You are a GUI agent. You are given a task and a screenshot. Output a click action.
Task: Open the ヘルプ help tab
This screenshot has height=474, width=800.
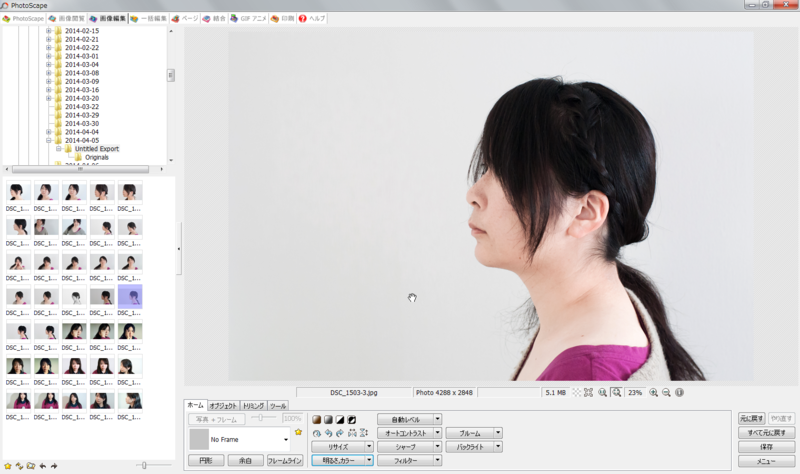(x=312, y=18)
